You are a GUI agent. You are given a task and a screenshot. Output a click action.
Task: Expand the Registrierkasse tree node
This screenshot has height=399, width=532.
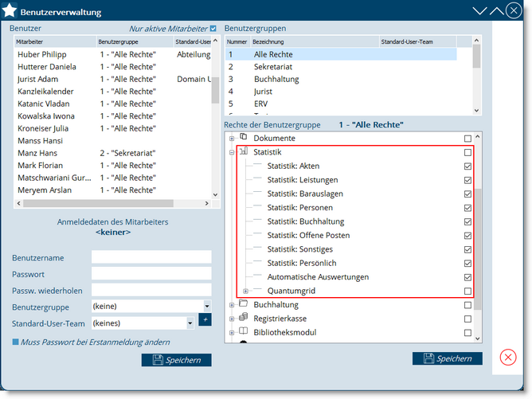232,319
